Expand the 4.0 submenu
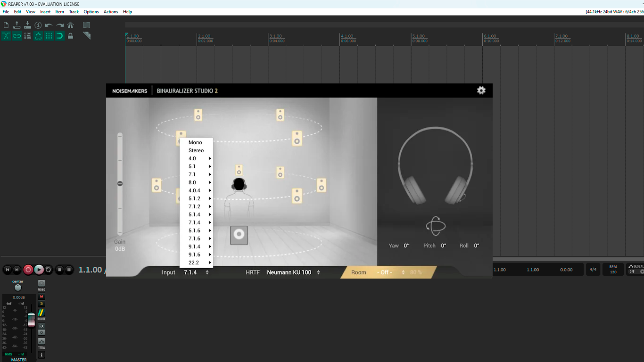 [197, 158]
